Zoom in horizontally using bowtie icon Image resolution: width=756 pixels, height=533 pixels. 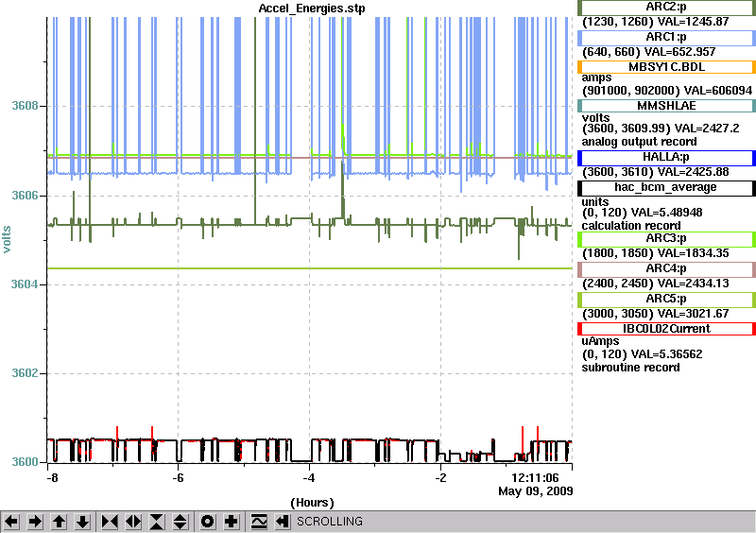[110, 522]
